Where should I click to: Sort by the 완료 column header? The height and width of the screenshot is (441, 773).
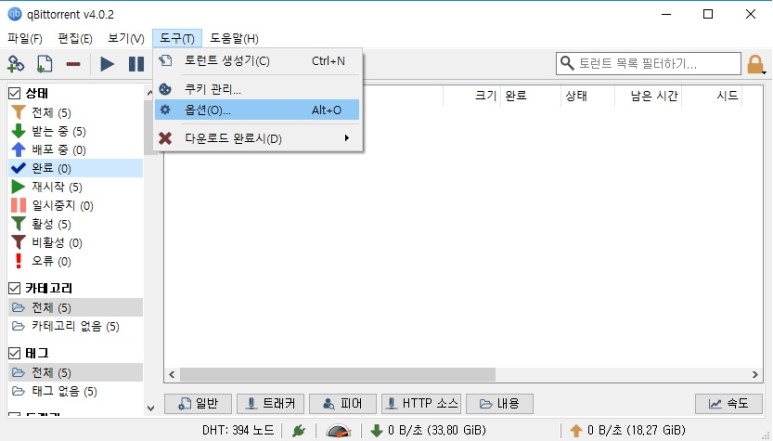pyautogui.click(x=530, y=96)
